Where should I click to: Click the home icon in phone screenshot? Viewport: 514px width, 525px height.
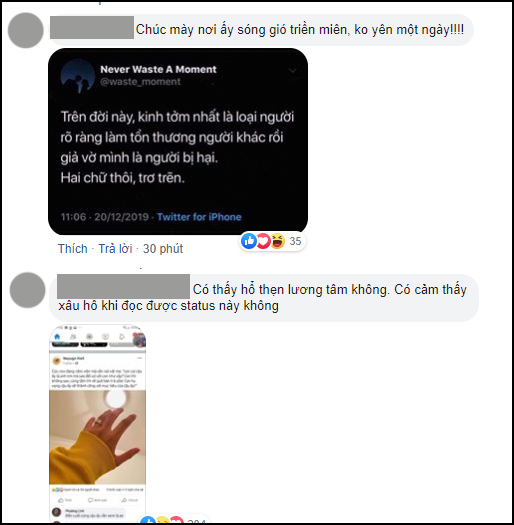point(57,336)
